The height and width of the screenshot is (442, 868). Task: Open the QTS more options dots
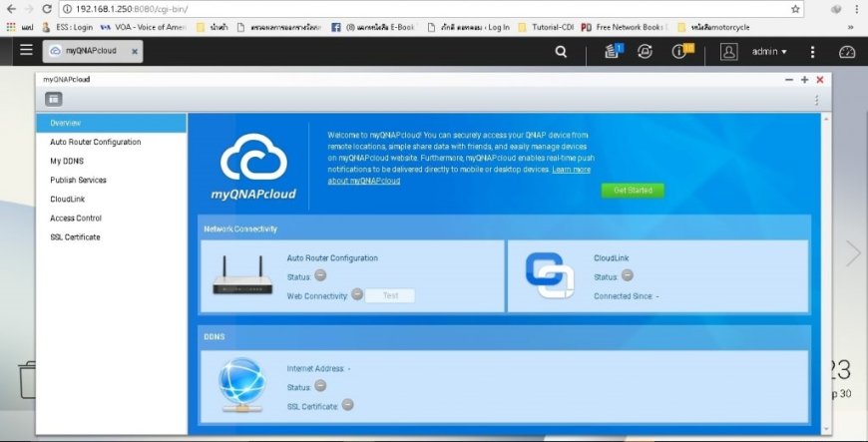(x=812, y=52)
